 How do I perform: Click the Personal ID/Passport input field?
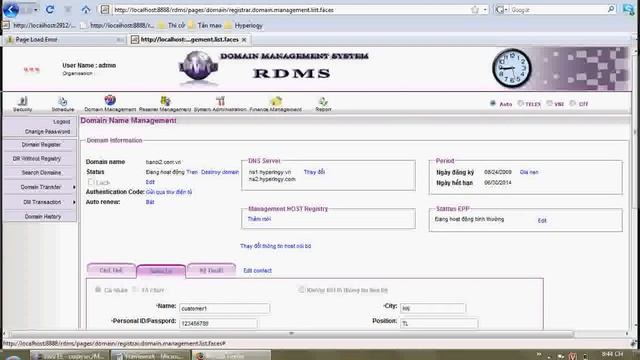(218, 323)
